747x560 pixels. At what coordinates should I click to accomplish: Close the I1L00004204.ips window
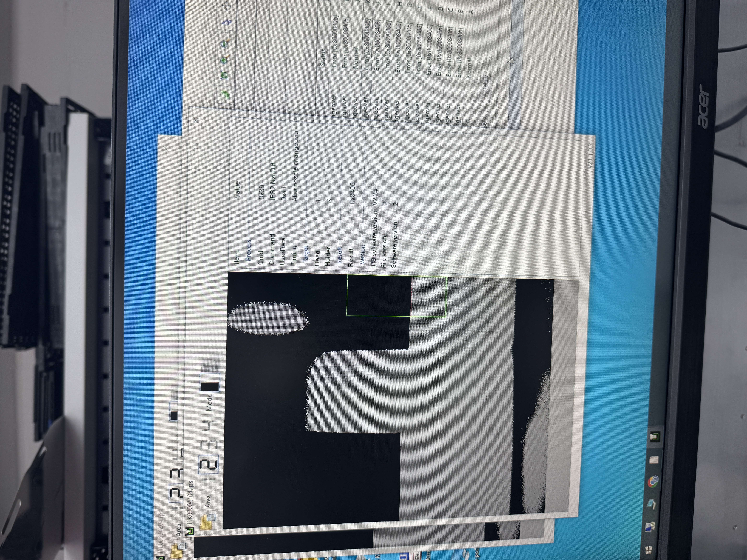[x=165, y=147]
